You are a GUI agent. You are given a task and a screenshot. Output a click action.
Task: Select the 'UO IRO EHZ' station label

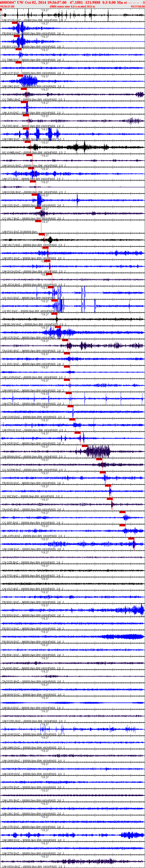(x=10, y=311)
